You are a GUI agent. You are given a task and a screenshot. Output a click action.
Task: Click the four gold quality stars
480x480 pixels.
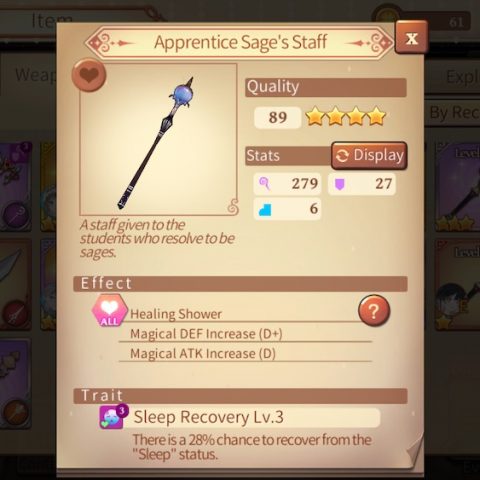[346, 116]
